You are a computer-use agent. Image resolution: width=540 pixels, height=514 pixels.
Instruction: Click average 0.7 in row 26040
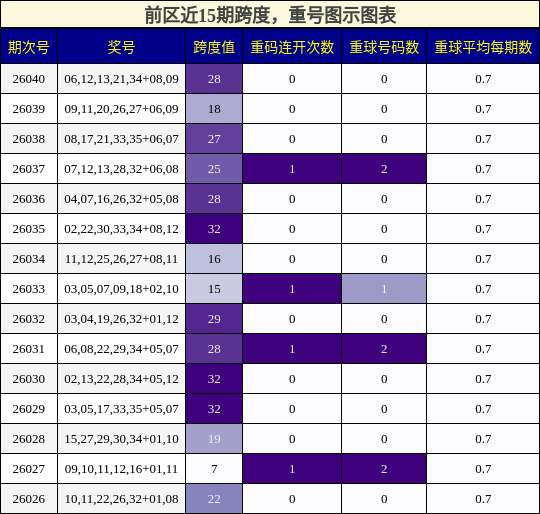pyautogui.click(x=483, y=79)
